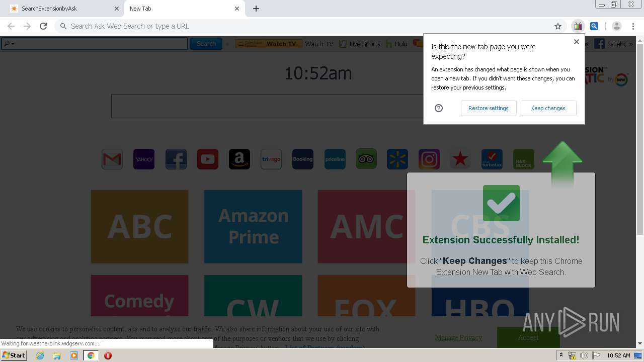Click Keep changes button
644x362 pixels.
point(548,108)
